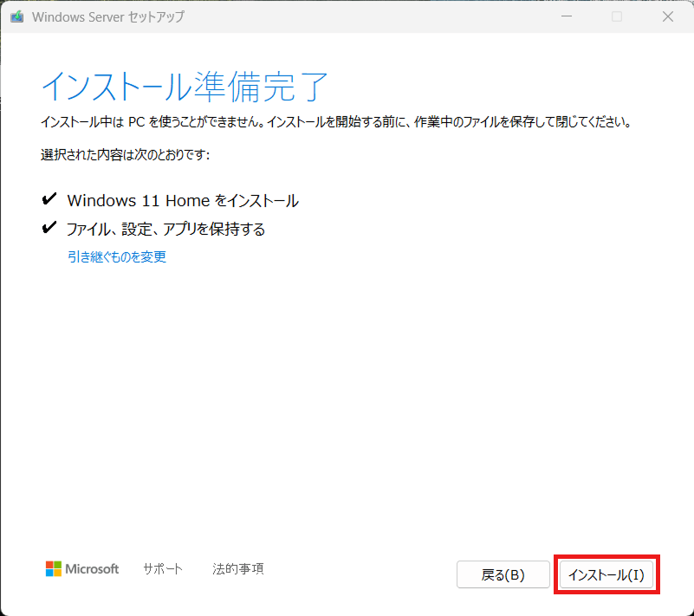
Task: Click the text 'Windows 11 Home をインストール'
Action: (x=183, y=200)
